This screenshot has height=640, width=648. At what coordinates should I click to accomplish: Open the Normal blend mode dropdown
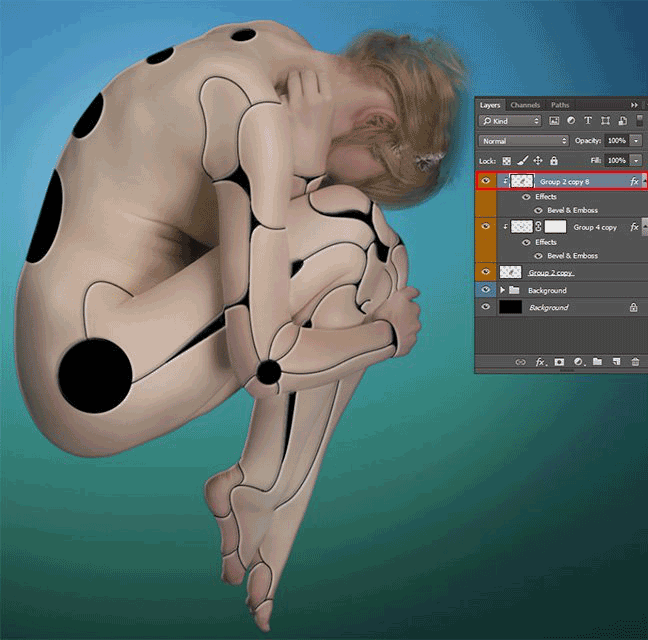pos(524,141)
